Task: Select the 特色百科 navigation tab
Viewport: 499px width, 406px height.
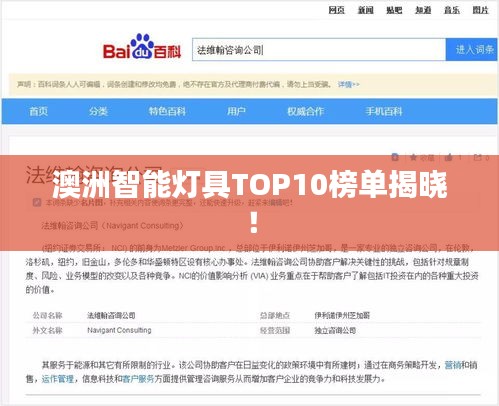Action: click(167, 111)
